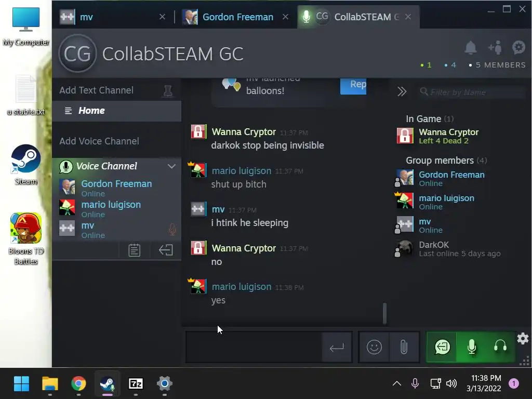
Task: Click mario luigison's avatar on 'shut up' message
Action: click(198, 170)
